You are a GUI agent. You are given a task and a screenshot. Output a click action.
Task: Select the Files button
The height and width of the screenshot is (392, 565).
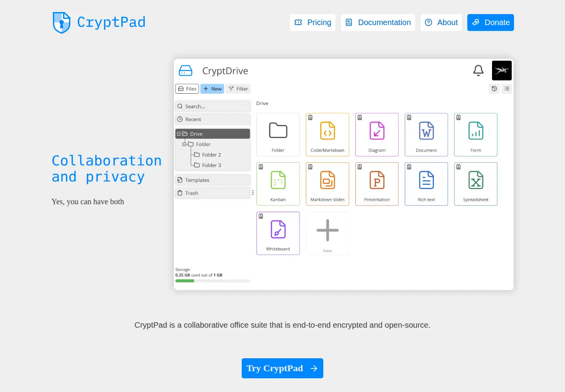pyautogui.click(x=187, y=89)
